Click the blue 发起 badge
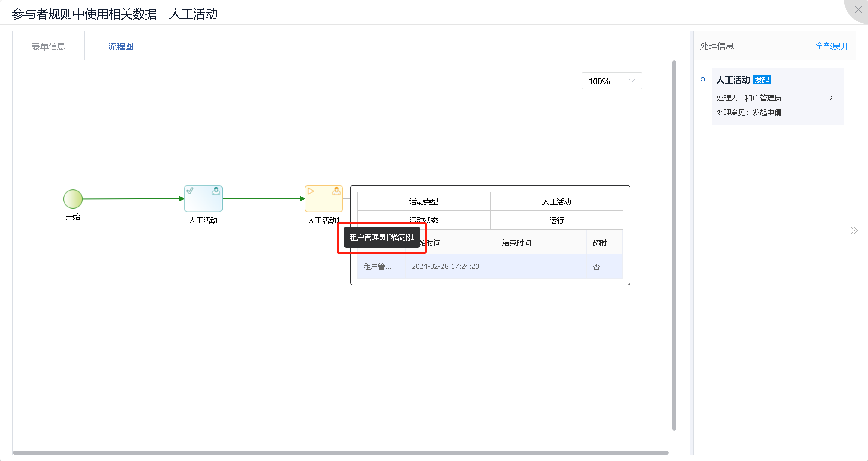Image resolution: width=868 pixels, height=461 pixels. coord(762,80)
